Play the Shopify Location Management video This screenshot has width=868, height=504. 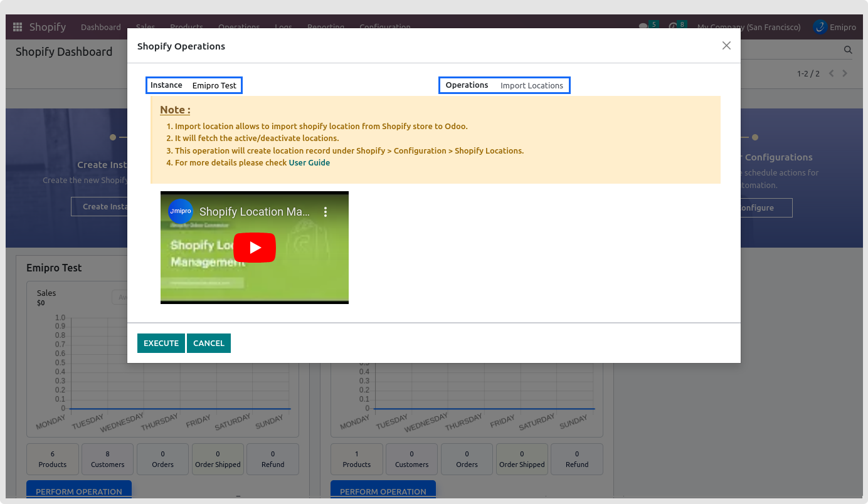pos(255,248)
